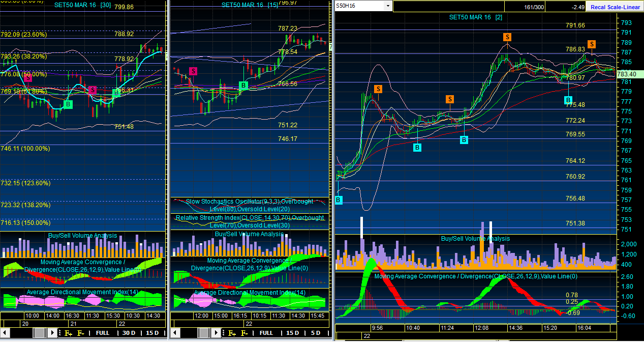Click the 764.12 price level label
Image resolution: width=644 pixels, height=342 pixels.
575,161
